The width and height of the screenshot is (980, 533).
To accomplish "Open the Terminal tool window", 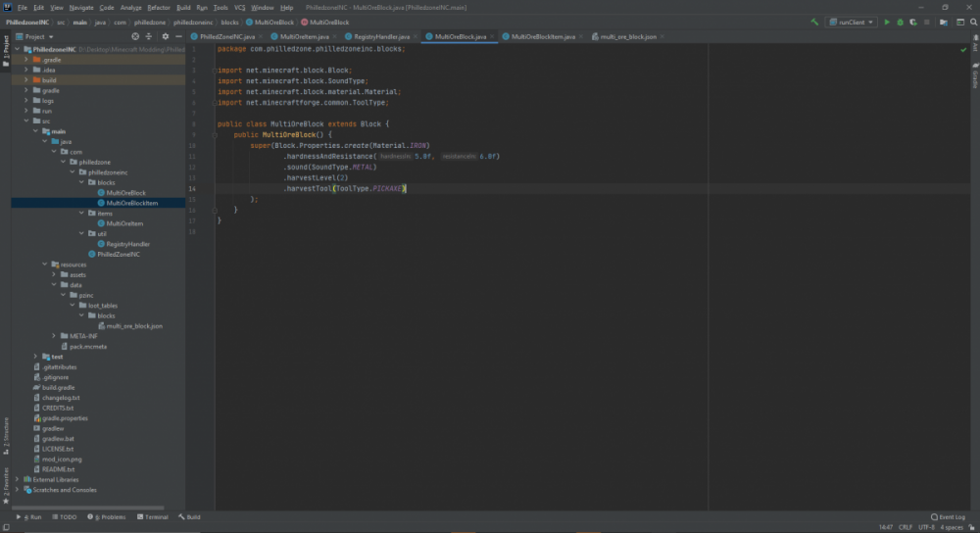I will pos(153,517).
